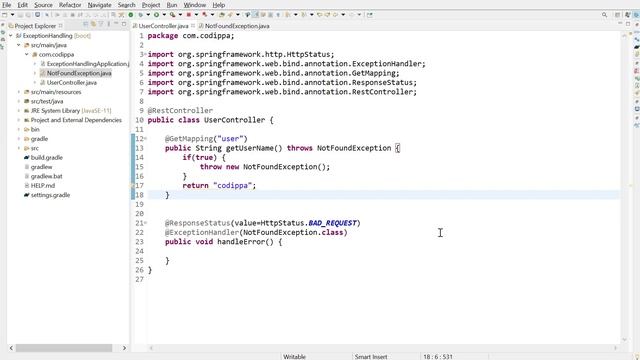Open the Project Explorer view menu icon
Image resolution: width=640 pixels, height=360 pixels.
[x=109, y=24]
